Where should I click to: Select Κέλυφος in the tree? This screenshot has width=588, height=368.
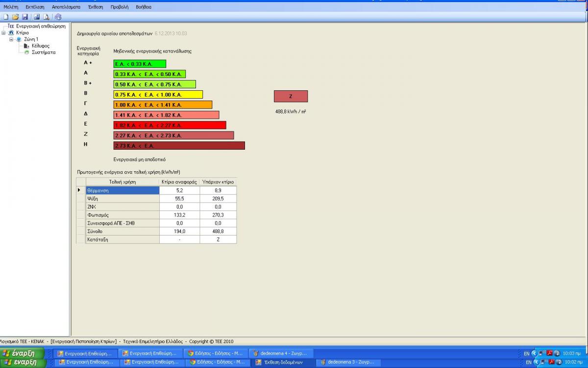point(41,46)
